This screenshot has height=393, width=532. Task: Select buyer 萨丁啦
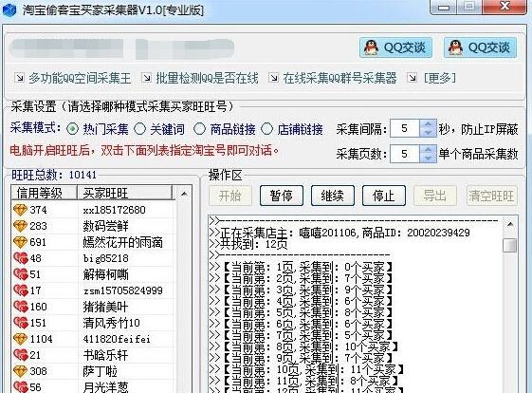click(x=101, y=371)
